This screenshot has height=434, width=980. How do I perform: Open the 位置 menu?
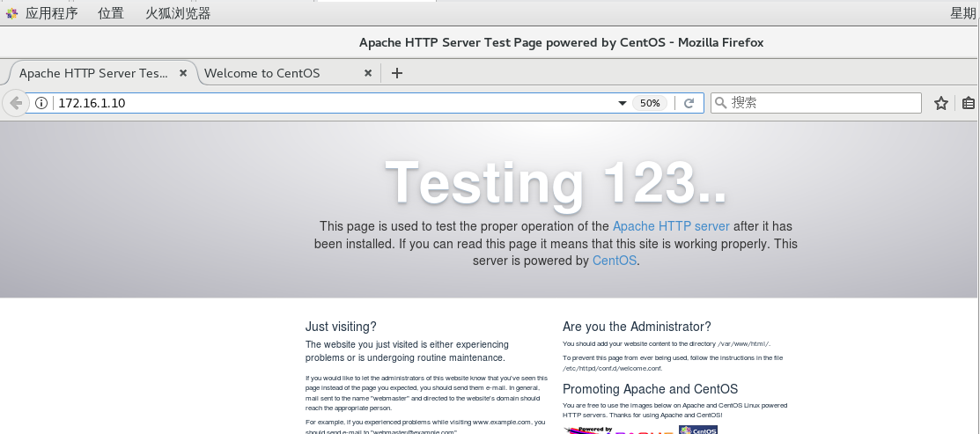[x=111, y=13]
